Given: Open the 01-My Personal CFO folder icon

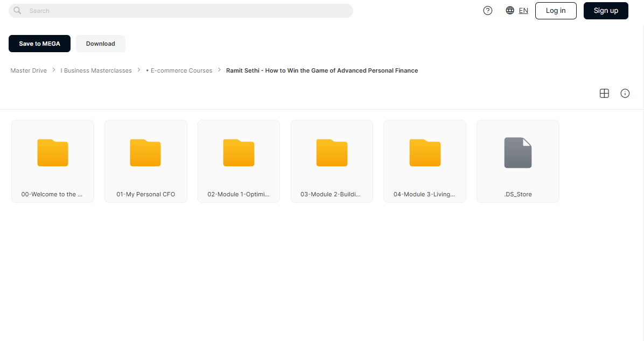Looking at the screenshot, I should (145, 153).
